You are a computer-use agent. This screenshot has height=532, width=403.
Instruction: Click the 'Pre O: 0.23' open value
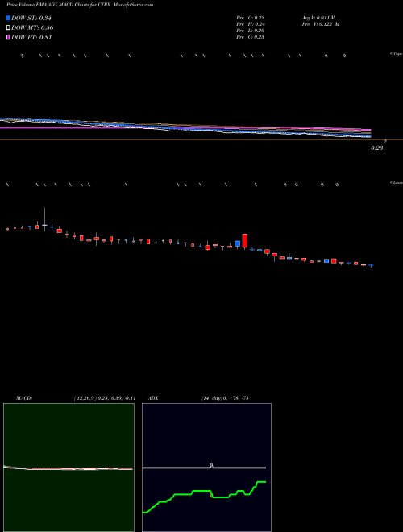click(x=251, y=17)
